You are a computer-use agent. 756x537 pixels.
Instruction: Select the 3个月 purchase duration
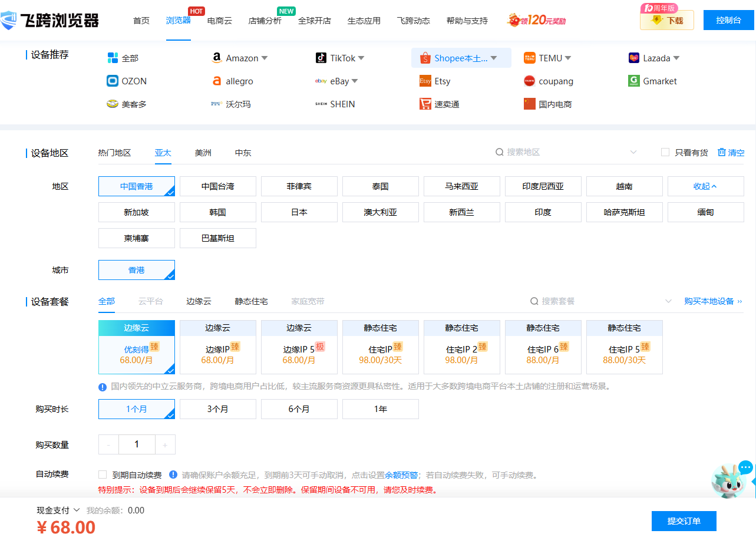point(218,409)
